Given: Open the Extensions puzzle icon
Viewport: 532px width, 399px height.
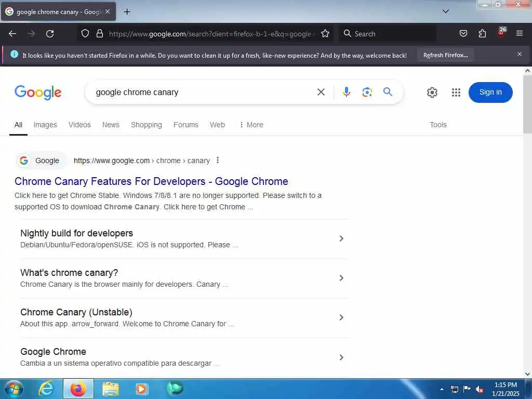Looking at the screenshot, I should pos(482,34).
